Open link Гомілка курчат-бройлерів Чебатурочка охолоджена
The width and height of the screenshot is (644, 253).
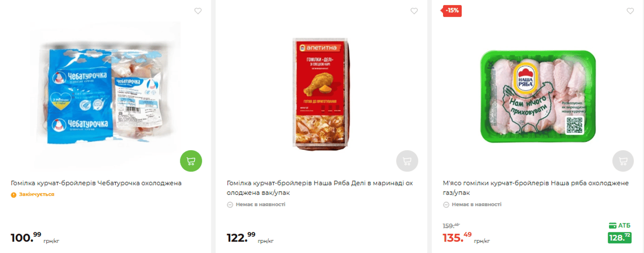[x=96, y=183]
